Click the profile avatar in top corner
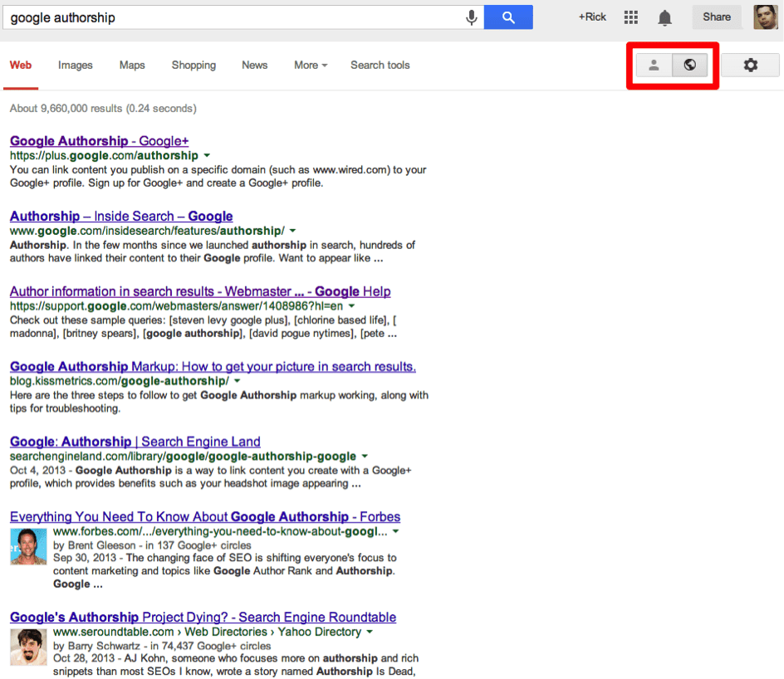 pos(766,17)
